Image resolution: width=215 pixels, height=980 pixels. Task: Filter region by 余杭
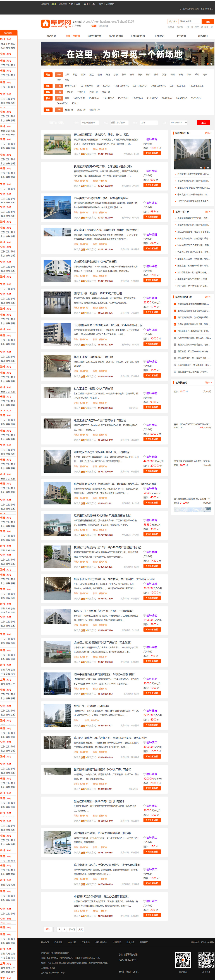click(x=116, y=75)
